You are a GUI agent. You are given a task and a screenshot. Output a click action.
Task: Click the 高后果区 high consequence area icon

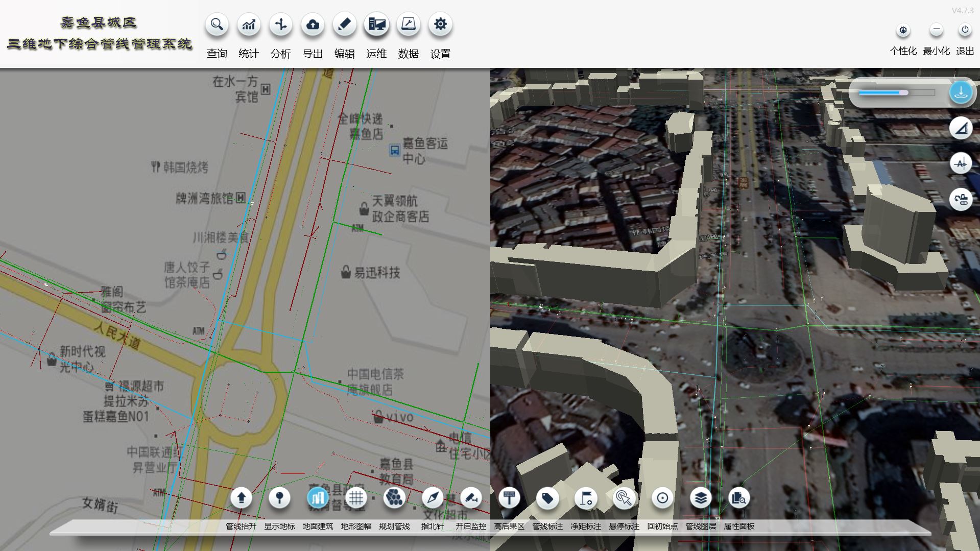(x=509, y=498)
